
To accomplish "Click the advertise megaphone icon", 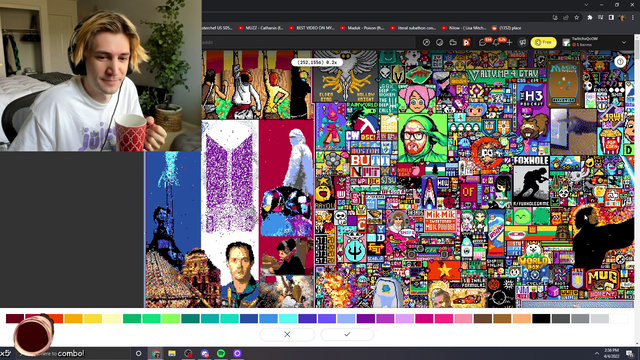I will click(x=522, y=42).
